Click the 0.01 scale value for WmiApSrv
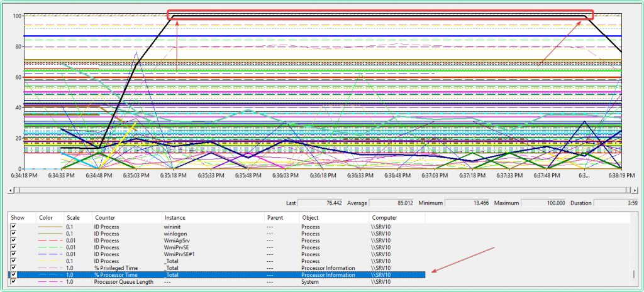644x292 pixels. pyautogui.click(x=72, y=241)
